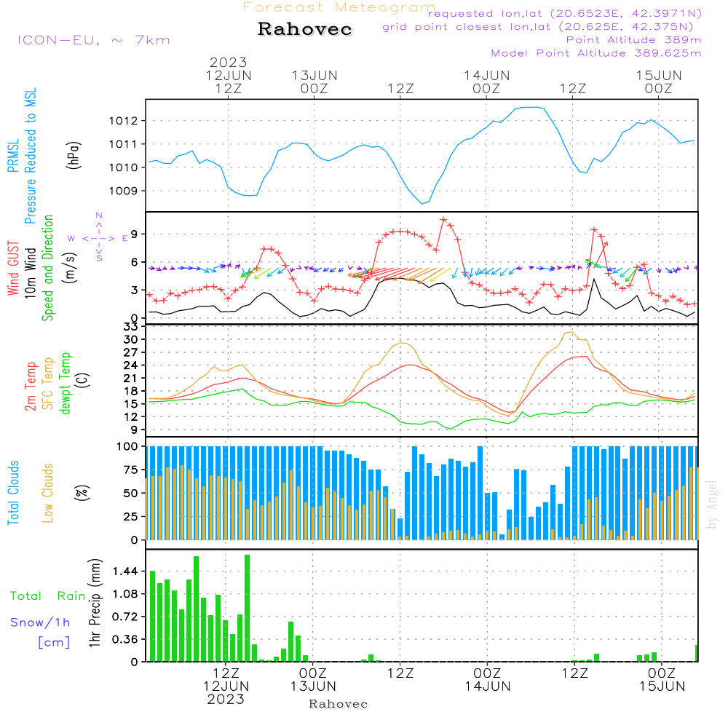This screenshot has height=728, width=728.
Task: Click the top '13JUN 00Z' time label
Action: pos(314,82)
